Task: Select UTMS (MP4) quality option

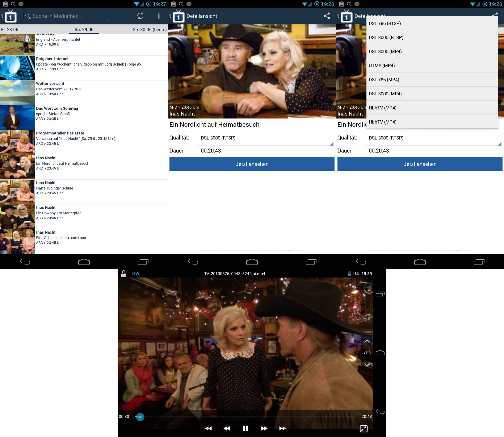Action: click(x=432, y=66)
